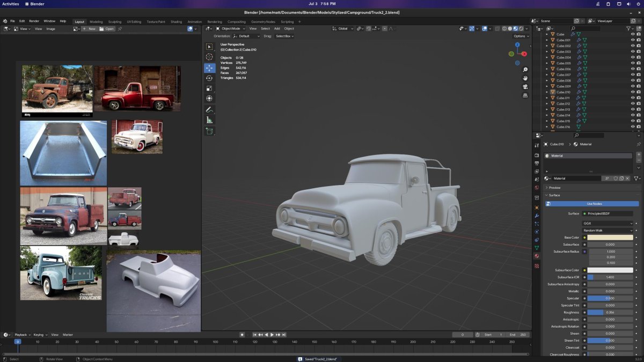This screenshot has width=644, height=362.
Task: Open the Object Data properties tab
Action: point(537,248)
